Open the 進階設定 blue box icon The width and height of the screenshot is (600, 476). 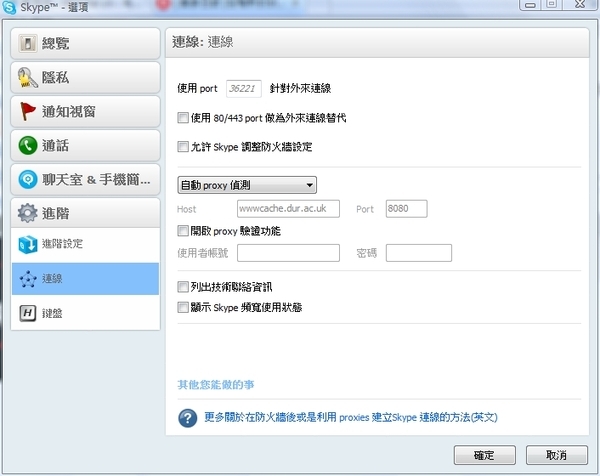coord(28,244)
